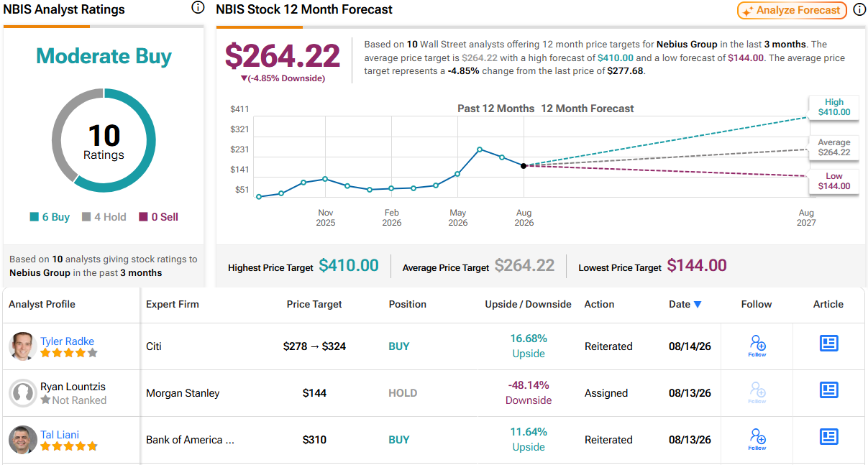Viewport: 868px width, 465px height.
Task: Click Lowest Price Target $144.00 value
Action: pos(697,265)
